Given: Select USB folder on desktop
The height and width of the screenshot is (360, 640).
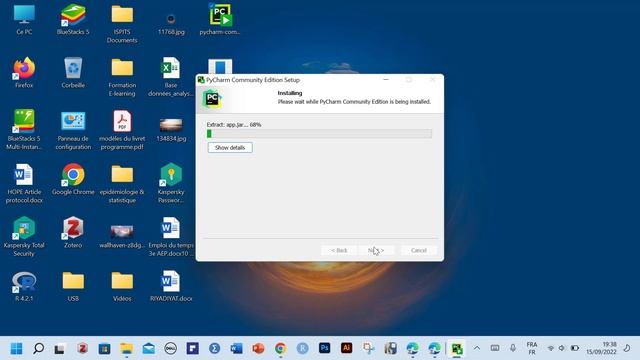Looking at the screenshot, I should point(73,286).
